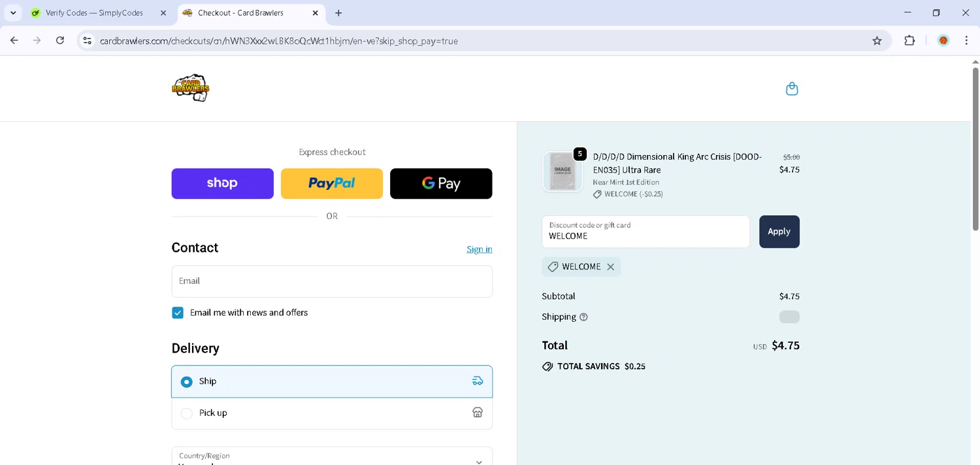Screen dimensions: 980x465
Task: Open a new browser tab
Action: tap(338, 13)
